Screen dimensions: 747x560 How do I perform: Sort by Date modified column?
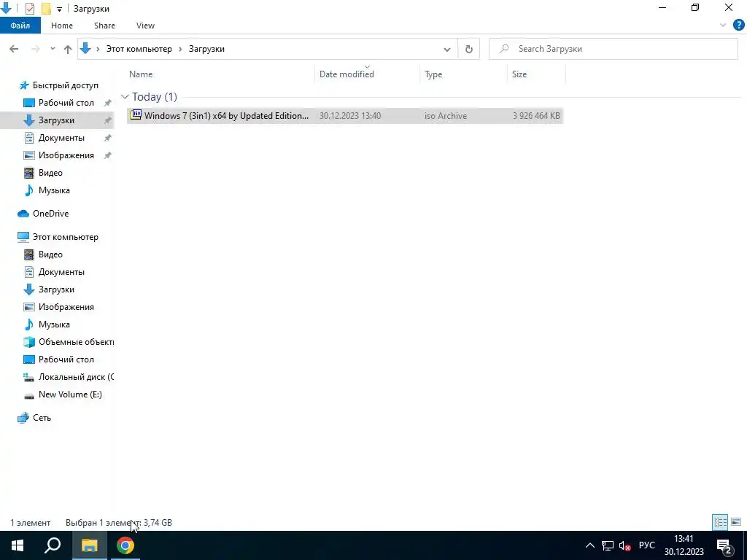[x=368, y=74]
